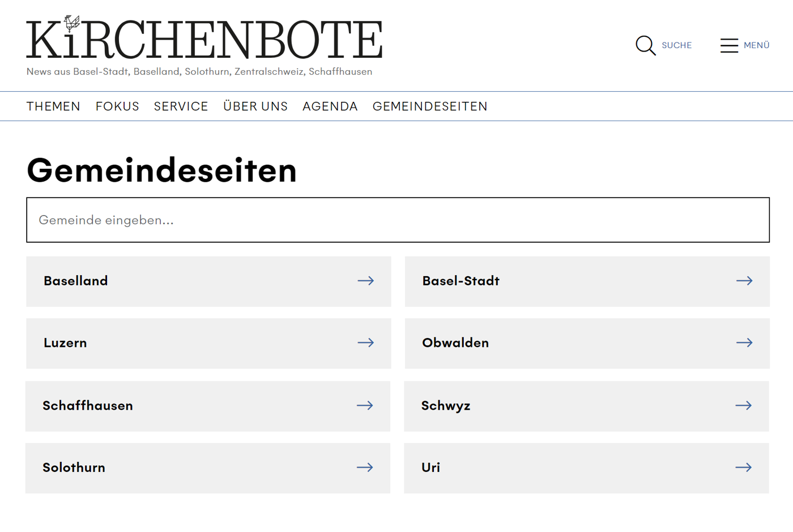This screenshot has height=532, width=793.
Task: Select Gemeindeseiten in the navigation bar
Action: click(x=430, y=106)
